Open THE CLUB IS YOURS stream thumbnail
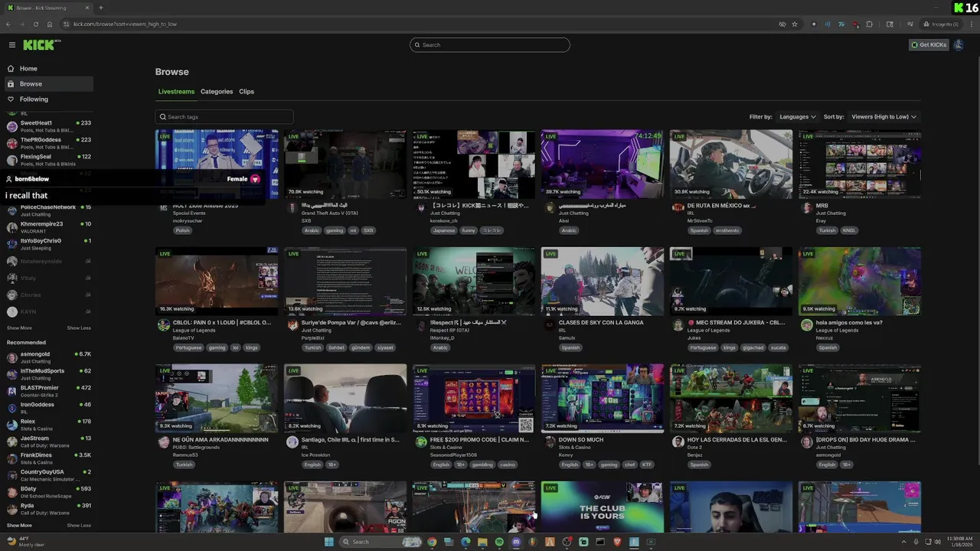This screenshot has height=551, width=980. (603, 507)
